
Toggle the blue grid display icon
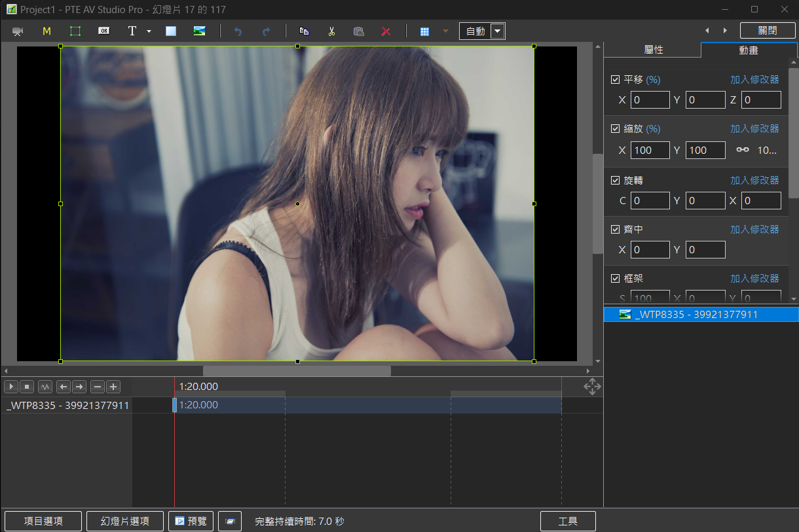(424, 31)
